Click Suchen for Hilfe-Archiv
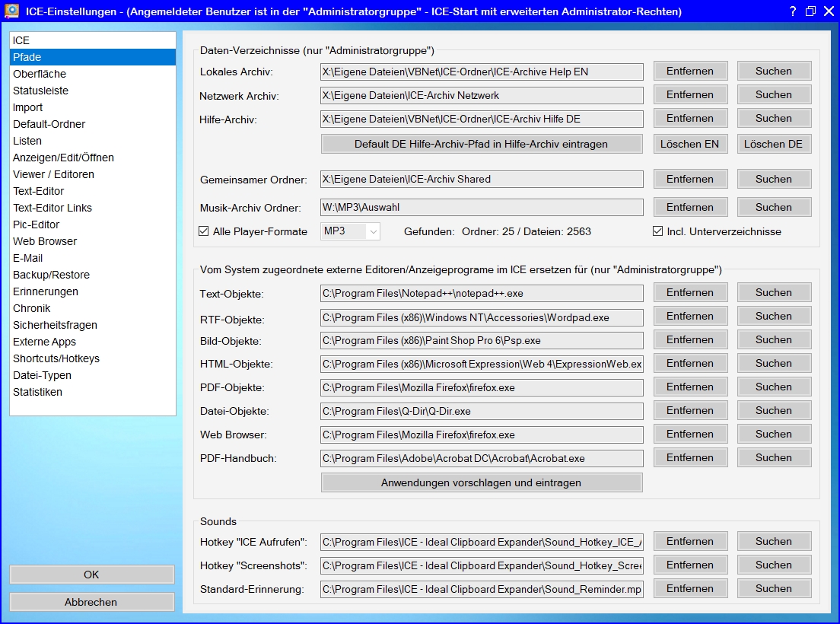The image size is (840, 624). click(774, 119)
